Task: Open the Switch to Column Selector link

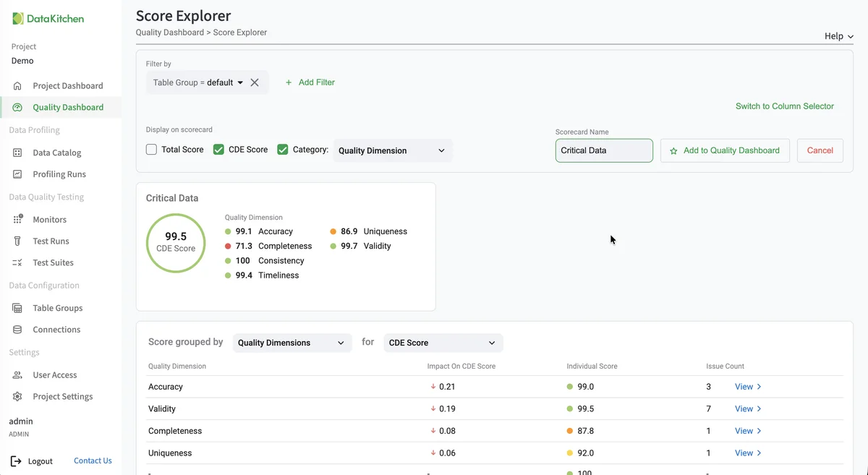Action: click(784, 105)
